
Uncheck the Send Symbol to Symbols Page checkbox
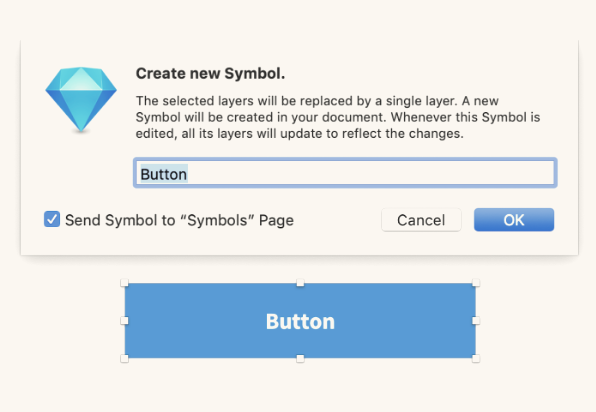tap(52, 219)
